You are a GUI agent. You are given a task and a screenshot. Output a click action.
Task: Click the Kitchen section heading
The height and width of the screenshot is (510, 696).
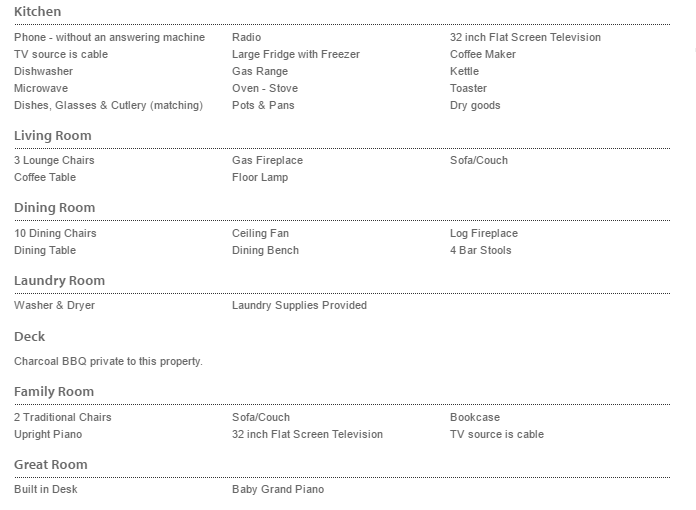(x=37, y=12)
